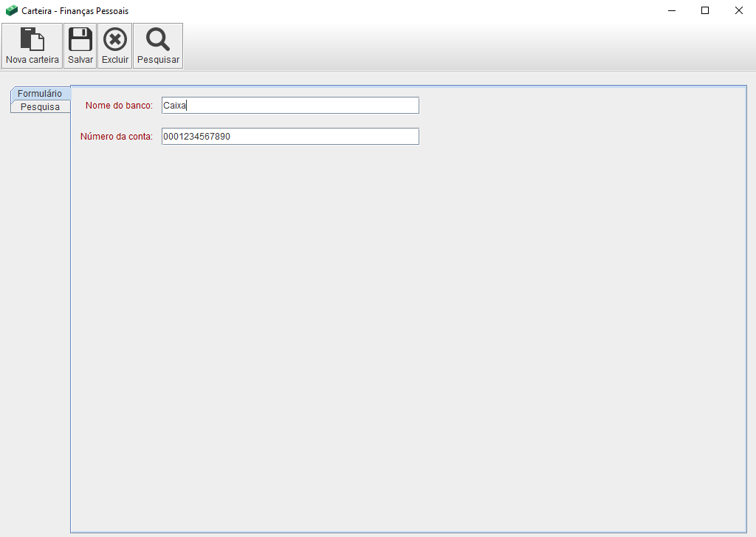Image resolution: width=756 pixels, height=537 pixels.
Task: Click the Nova carteira documents icon
Action: (32, 39)
